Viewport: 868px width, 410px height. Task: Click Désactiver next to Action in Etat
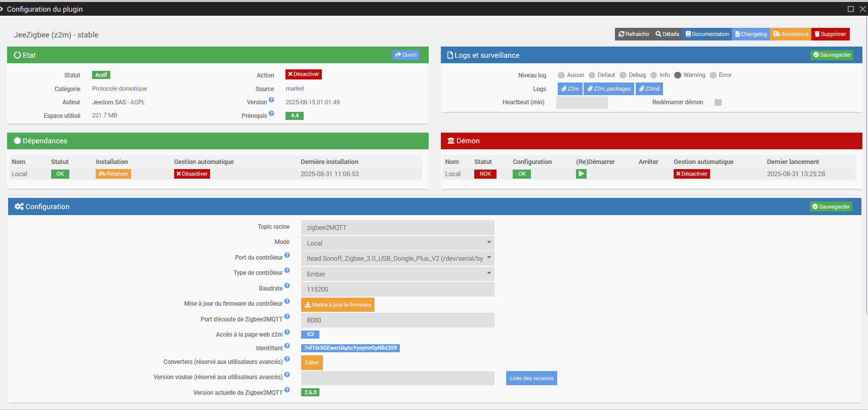304,74
